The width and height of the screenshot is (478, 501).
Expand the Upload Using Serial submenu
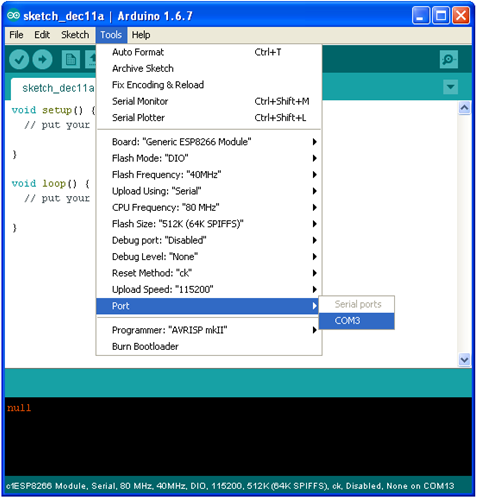pyautogui.click(x=209, y=191)
